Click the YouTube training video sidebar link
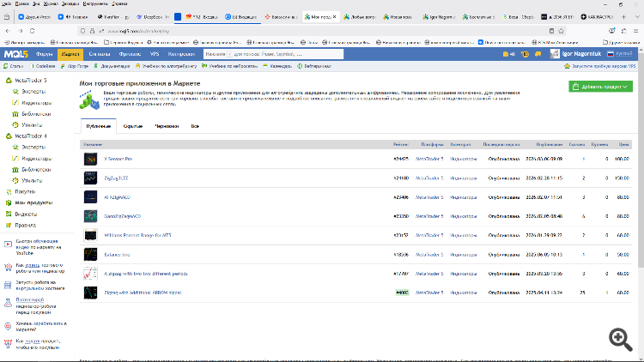 [x=38, y=247]
